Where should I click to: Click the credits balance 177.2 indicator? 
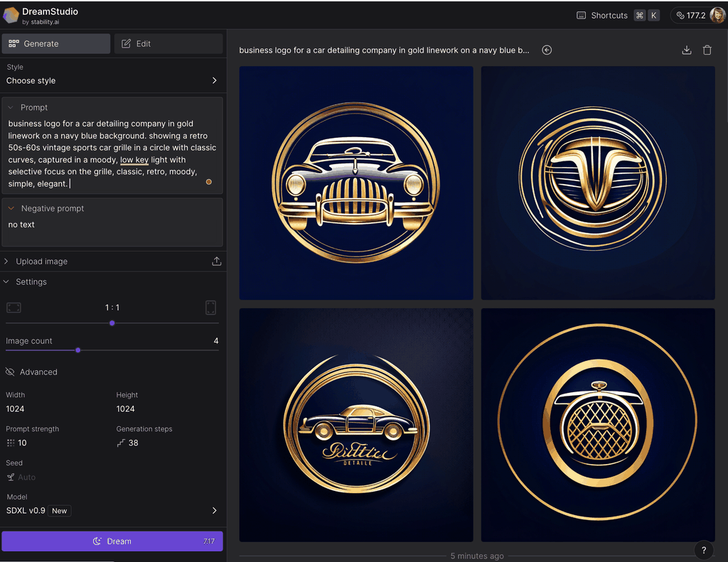[x=690, y=15]
